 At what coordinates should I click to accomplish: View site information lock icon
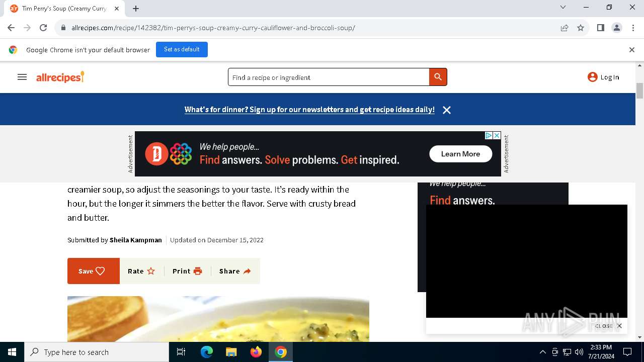coord(63,28)
